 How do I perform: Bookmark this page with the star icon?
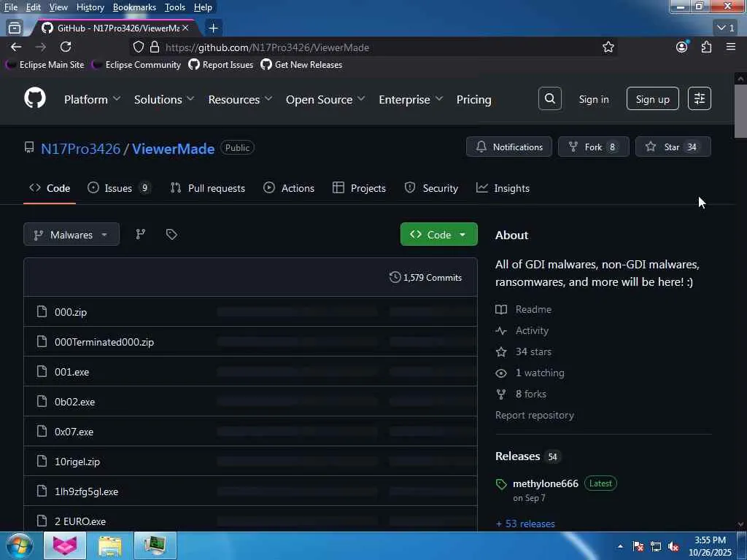pyautogui.click(x=608, y=47)
